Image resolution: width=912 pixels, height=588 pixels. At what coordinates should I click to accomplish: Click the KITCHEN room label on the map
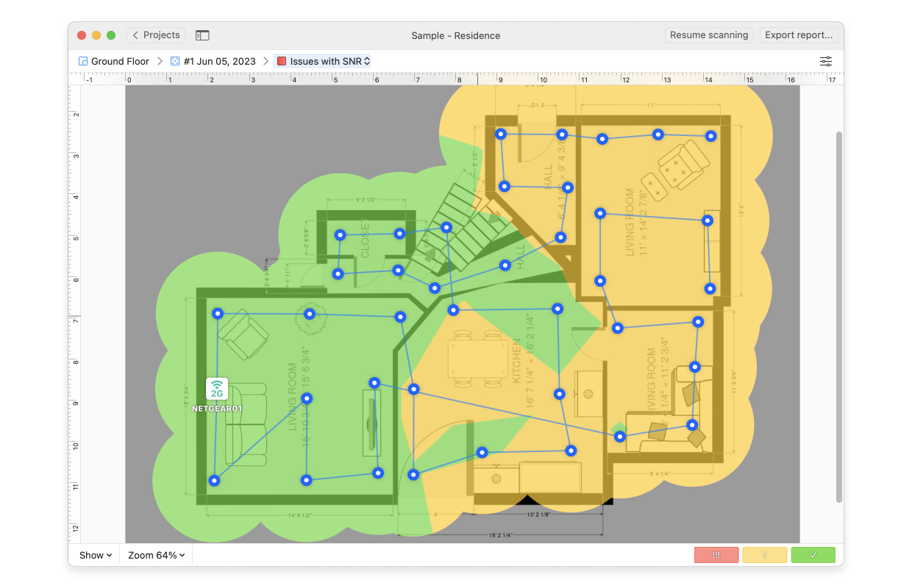click(x=517, y=361)
